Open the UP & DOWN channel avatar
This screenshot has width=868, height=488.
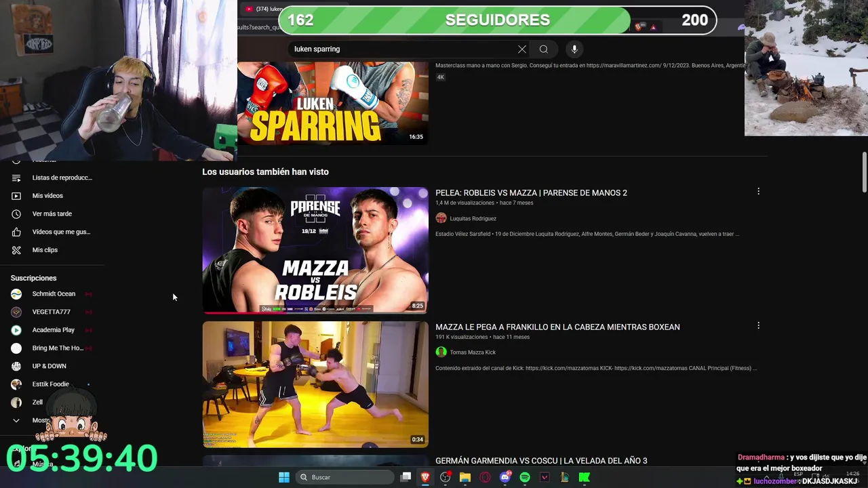click(x=16, y=366)
